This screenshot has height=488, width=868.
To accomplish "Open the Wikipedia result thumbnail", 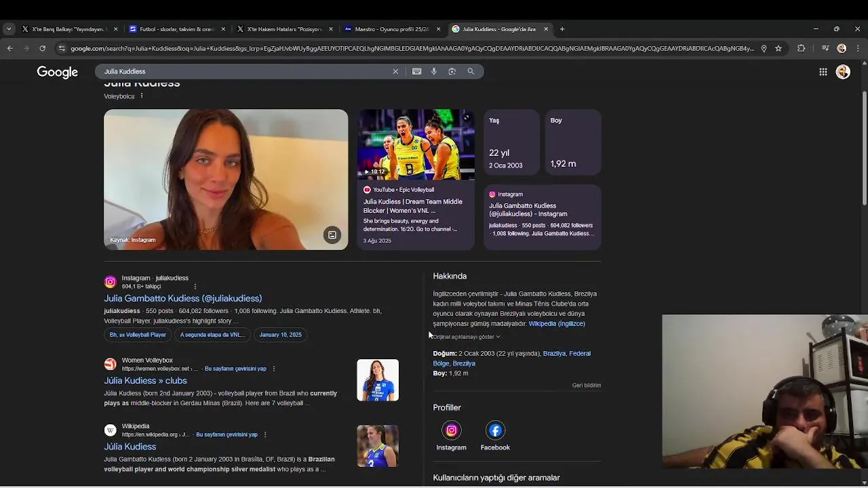I will (x=378, y=446).
